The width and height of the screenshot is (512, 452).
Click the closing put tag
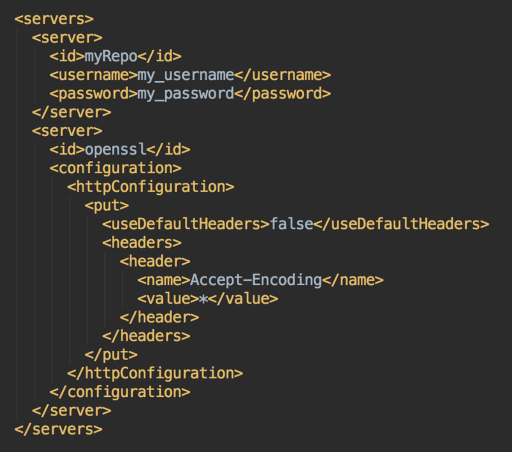point(111,355)
